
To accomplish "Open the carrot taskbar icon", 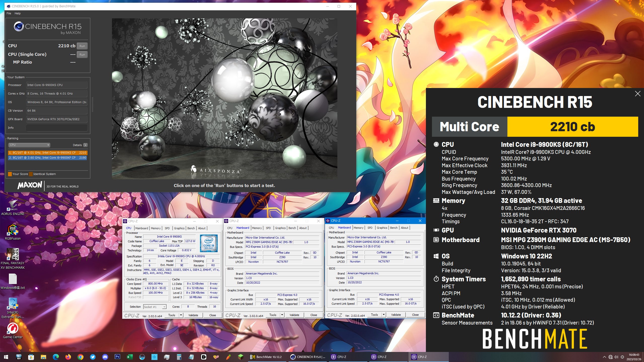I will (x=228, y=357).
